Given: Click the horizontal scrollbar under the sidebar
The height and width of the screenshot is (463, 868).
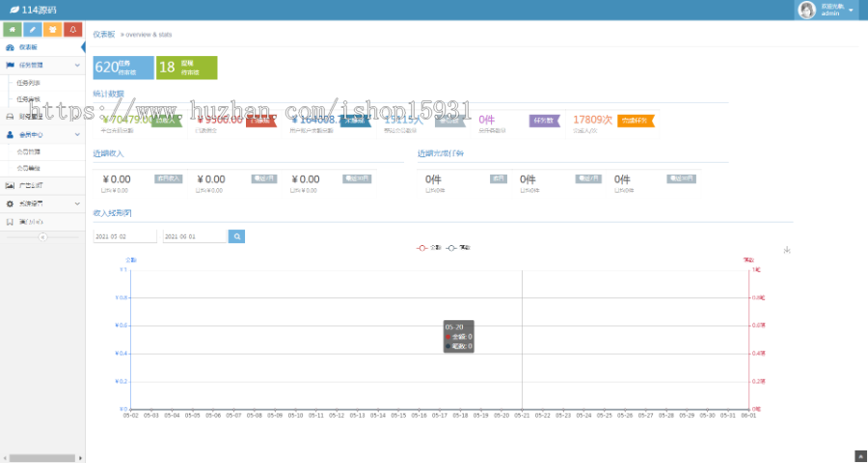Looking at the screenshot, I should [x=42, y=458].
